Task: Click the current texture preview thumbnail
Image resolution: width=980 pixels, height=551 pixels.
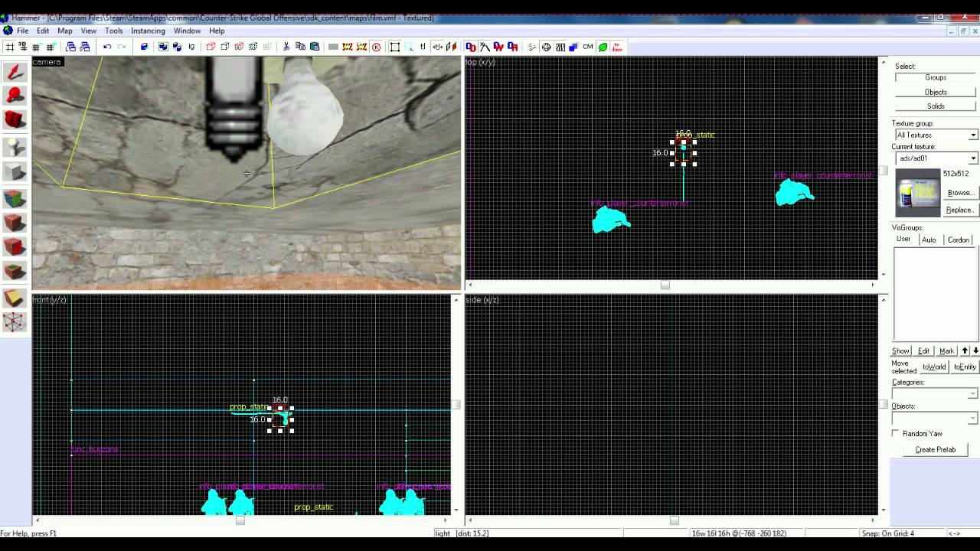Action: [918, 193]
